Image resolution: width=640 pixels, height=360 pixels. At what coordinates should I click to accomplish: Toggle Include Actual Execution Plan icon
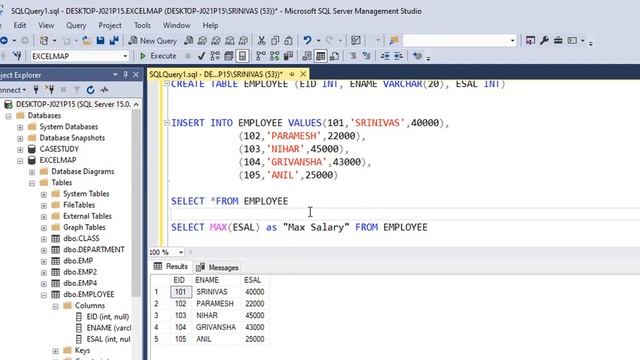coord(260,56)
